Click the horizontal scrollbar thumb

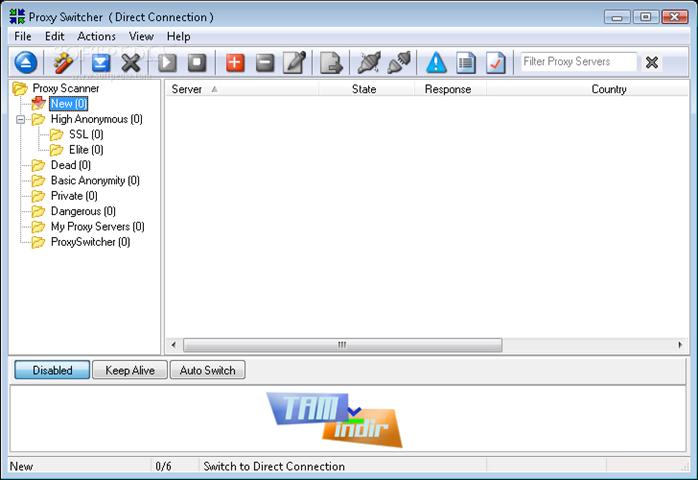(x=342, y=345)
